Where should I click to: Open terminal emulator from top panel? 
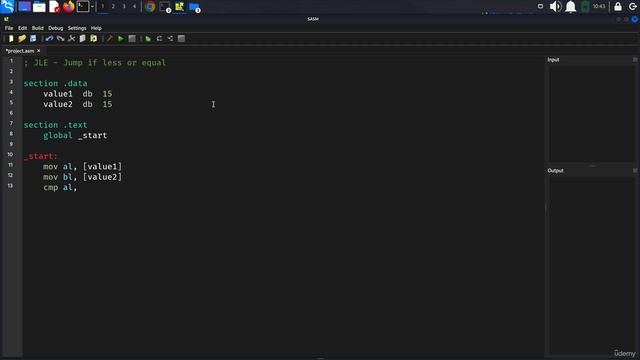click(x=83, y=6)
